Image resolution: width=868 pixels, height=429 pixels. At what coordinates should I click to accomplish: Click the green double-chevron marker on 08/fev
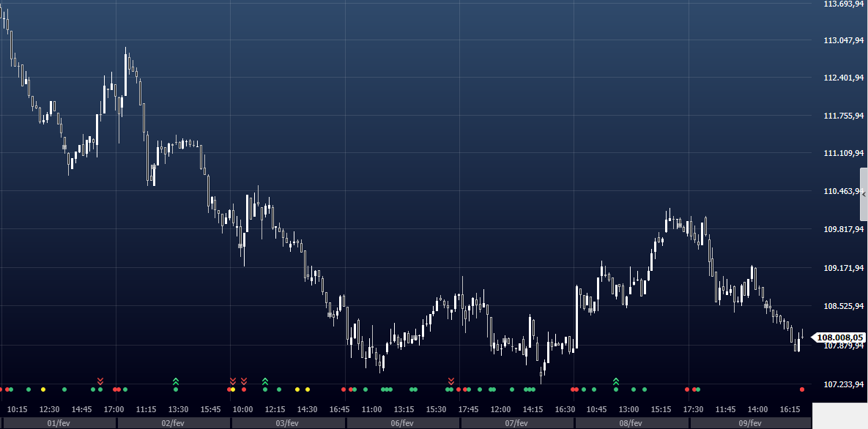coord(616,381)
